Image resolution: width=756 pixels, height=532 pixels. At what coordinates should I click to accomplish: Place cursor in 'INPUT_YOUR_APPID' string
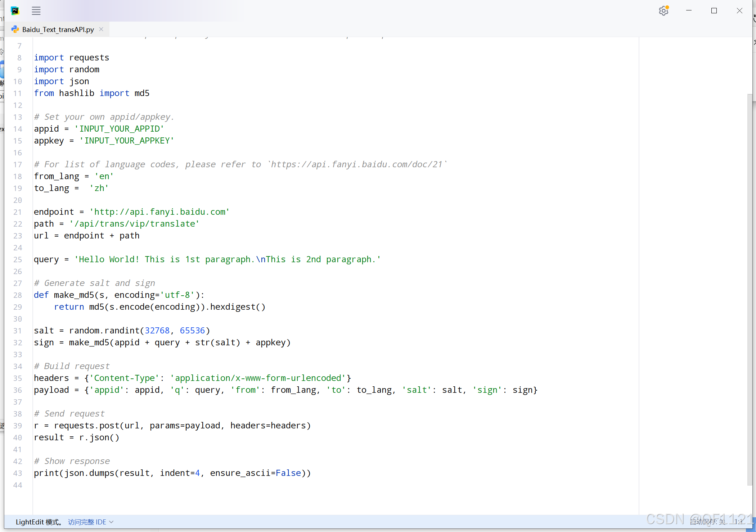pyautogui.click(x=119, y=129)
